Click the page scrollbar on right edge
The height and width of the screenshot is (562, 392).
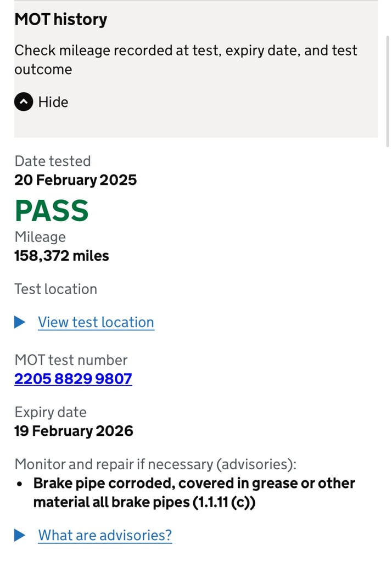pos(388,92)
